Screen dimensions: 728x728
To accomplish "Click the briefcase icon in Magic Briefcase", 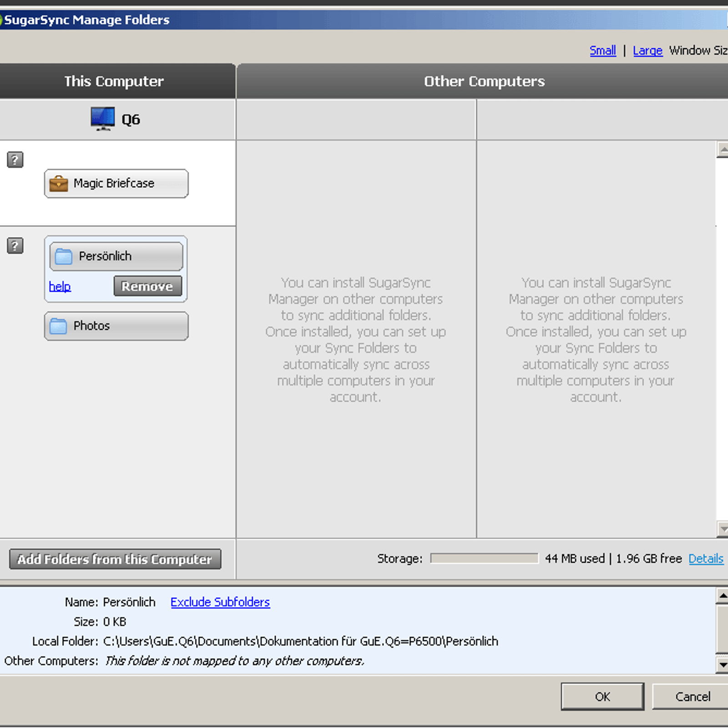I will (x=59, y=183).
